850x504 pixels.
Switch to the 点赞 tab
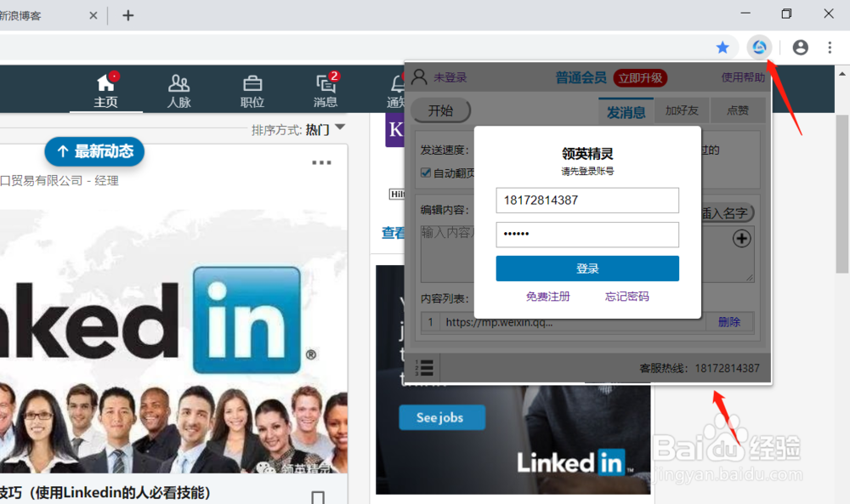737,110
